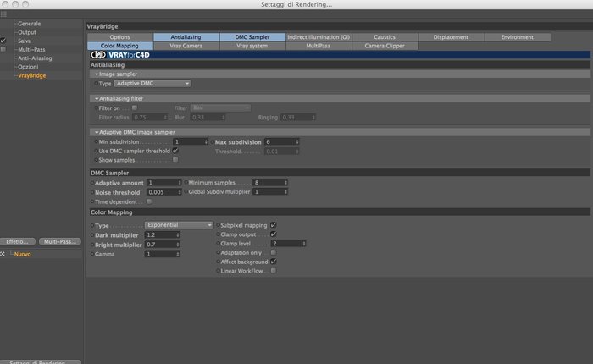Toggle the Clamp output checkbox
The image size is (593, 364).
coord(273,234)
